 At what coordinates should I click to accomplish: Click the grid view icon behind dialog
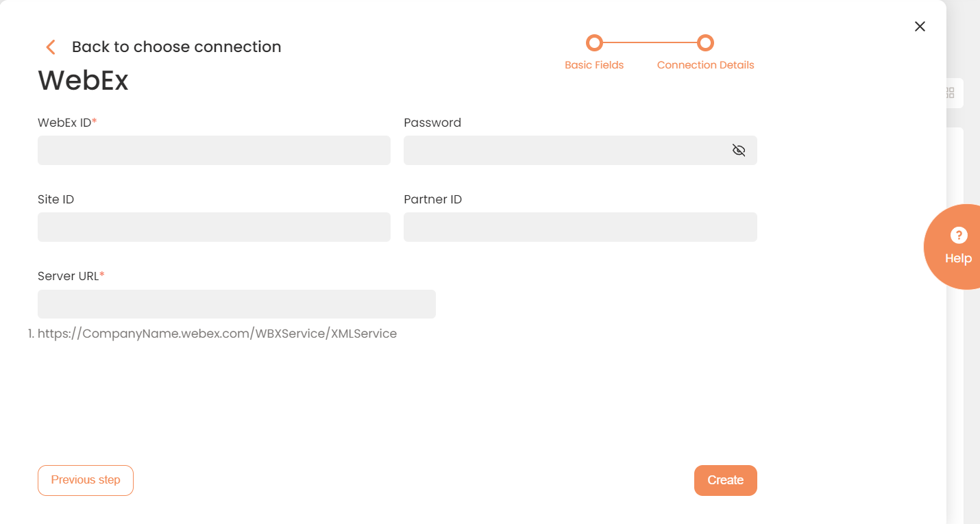[950, 92]
